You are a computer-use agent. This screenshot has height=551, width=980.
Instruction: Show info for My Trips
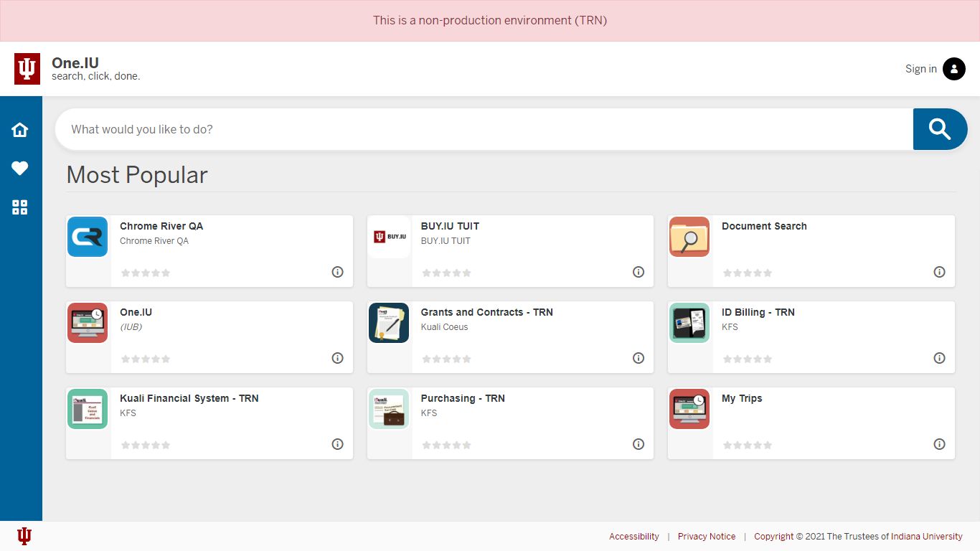(940, 444)
